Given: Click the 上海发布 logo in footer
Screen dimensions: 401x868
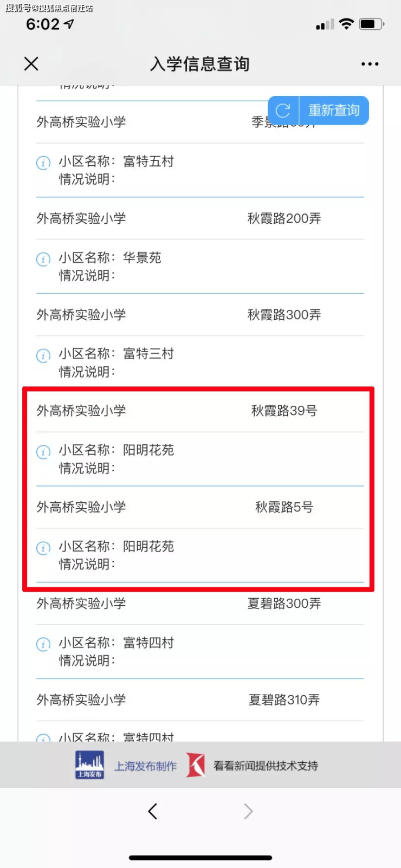Looking at the screenshot, I should [x=89, y=765].
